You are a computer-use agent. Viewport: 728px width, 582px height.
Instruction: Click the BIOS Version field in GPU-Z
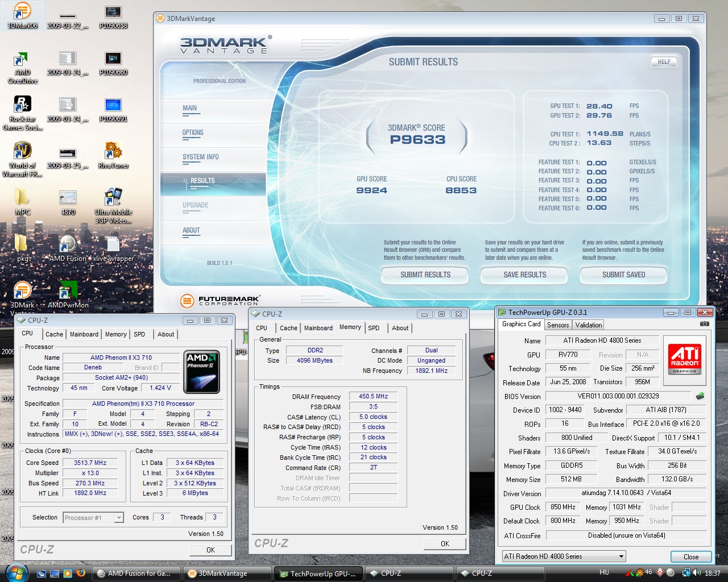tap(618, 396)
